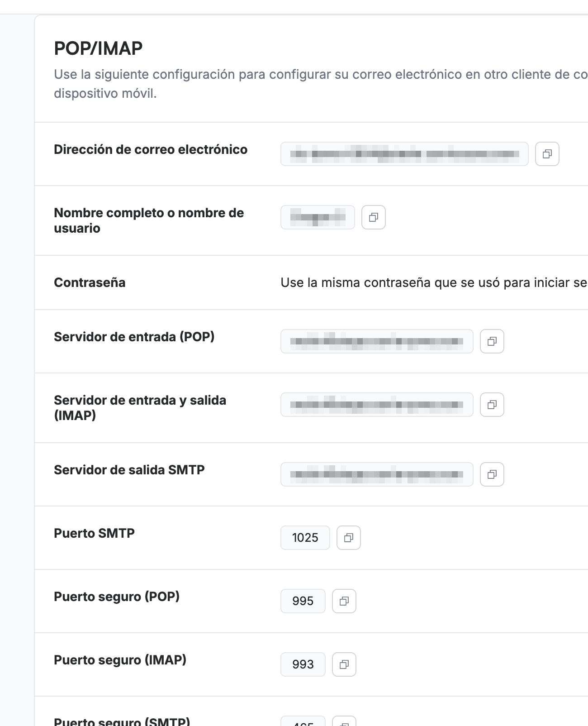The height and width of the screenshot is (726, 588).
Task: Click the 1025 SMTP port value
Action: coord(305,538)
